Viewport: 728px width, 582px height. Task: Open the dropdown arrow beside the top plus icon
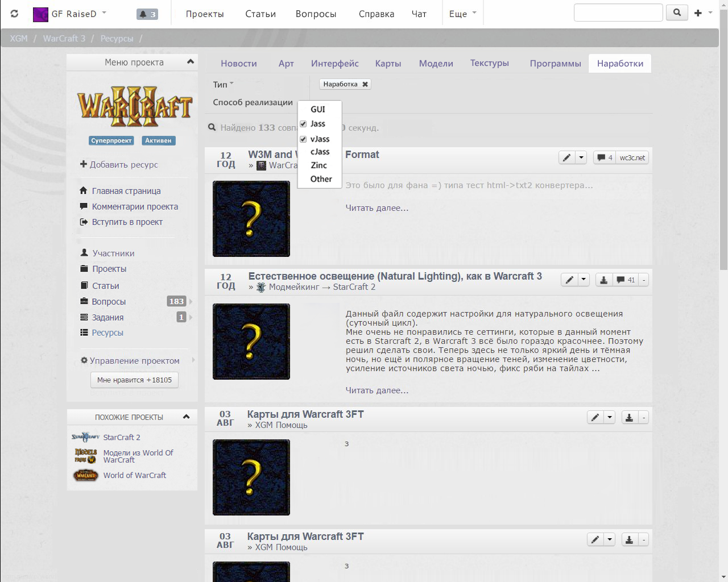pyautogui.click(x=710, y=13)
